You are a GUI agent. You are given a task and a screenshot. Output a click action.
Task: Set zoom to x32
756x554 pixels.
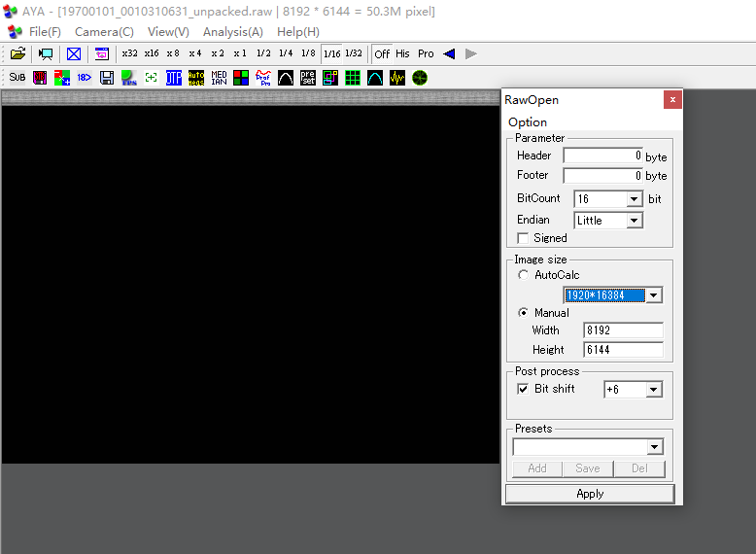[129, 53]
